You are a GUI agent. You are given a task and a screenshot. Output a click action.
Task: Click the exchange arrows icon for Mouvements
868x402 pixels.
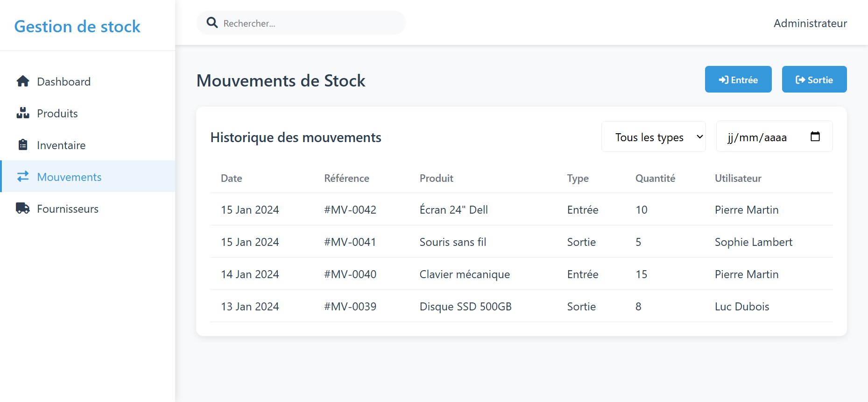[x=23, y=177]
